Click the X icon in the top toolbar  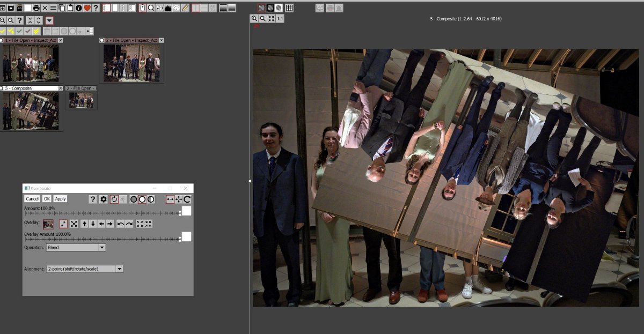pos(45,8)
